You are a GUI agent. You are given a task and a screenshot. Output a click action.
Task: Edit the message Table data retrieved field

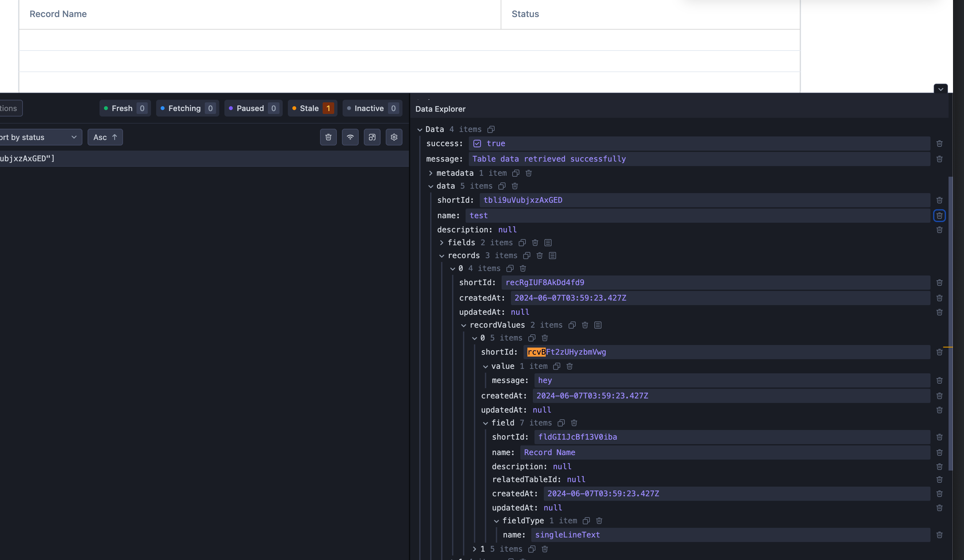699,159
